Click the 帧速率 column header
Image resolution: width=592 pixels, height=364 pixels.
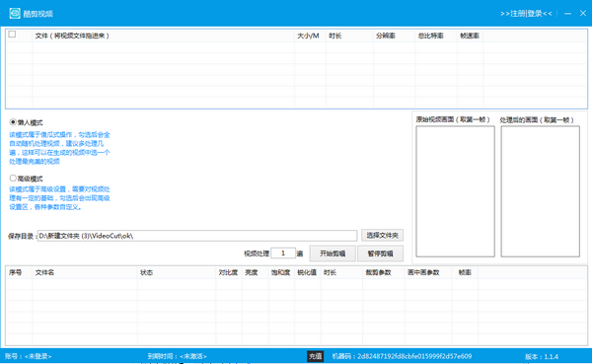(470, 36)
